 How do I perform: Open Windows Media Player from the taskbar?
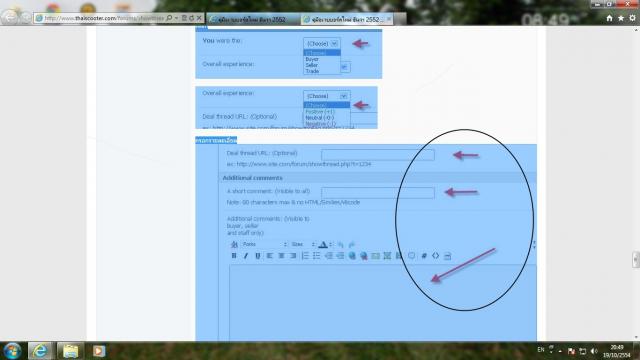click(99, 351)
